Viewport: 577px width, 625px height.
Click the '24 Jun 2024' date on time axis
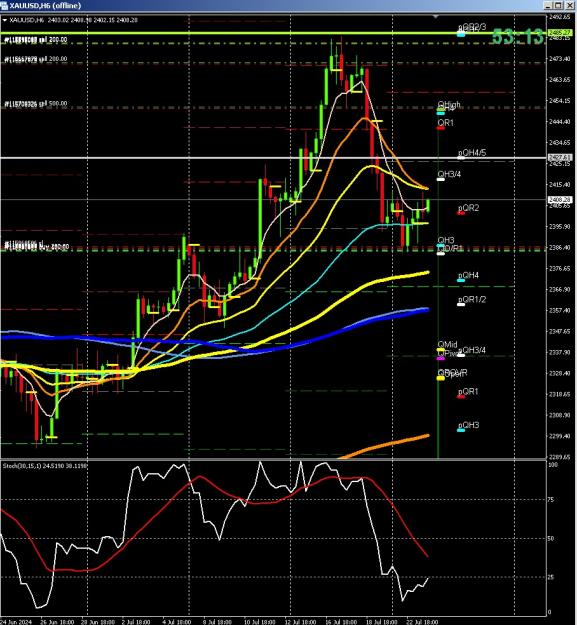[x=16, y=622]
